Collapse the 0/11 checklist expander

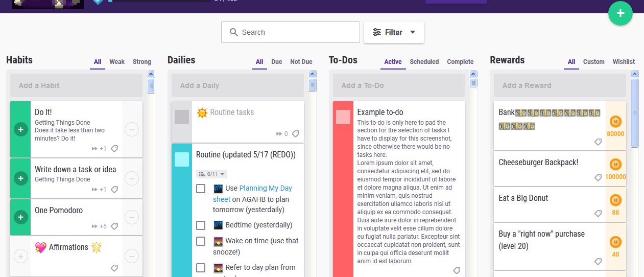pyautogui.click(x=212, y=174)
